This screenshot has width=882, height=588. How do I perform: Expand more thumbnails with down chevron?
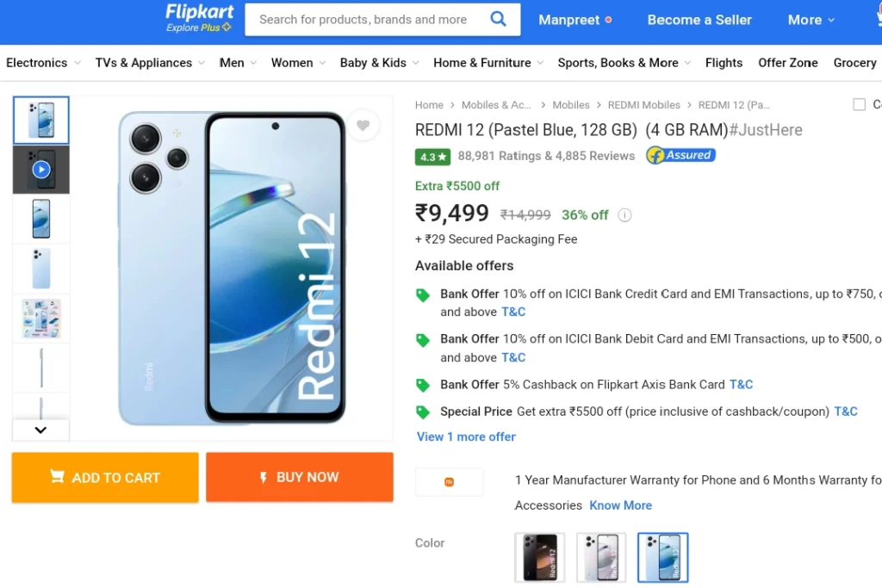(40, 430)
